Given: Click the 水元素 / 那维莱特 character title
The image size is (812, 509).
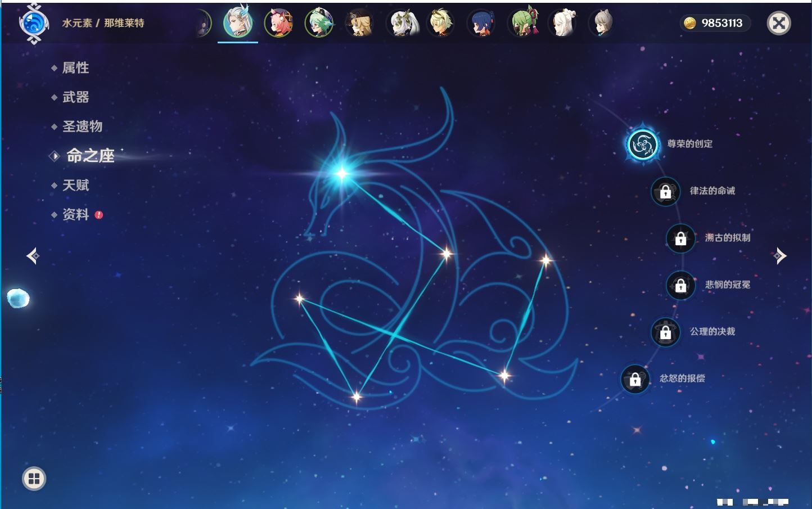Looking at the screenshot, I should click(103, 23).
